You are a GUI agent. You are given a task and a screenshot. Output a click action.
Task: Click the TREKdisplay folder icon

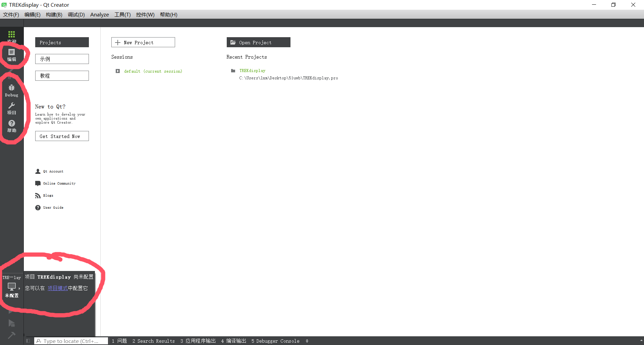(233, 71)
